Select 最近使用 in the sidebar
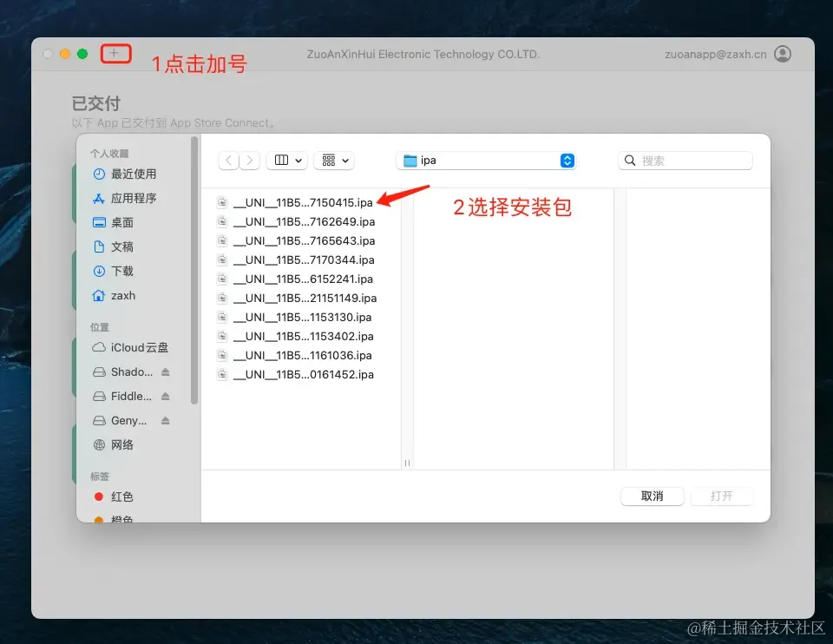Image resolution: width=833 pixels, height=644 pixels. click(125, 174)
